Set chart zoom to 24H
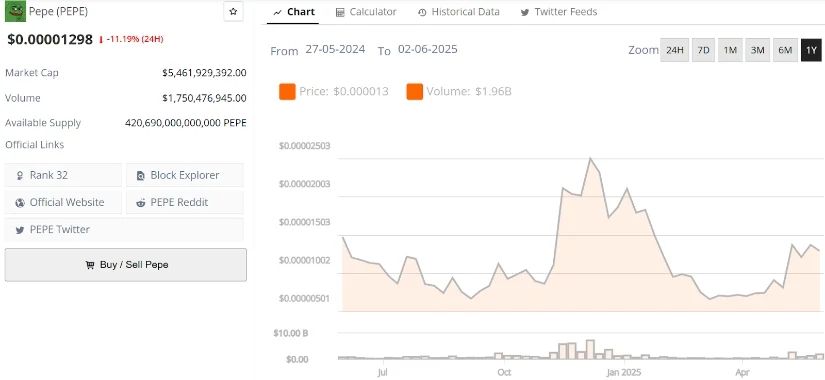825x380 pixels. point(675,50)
